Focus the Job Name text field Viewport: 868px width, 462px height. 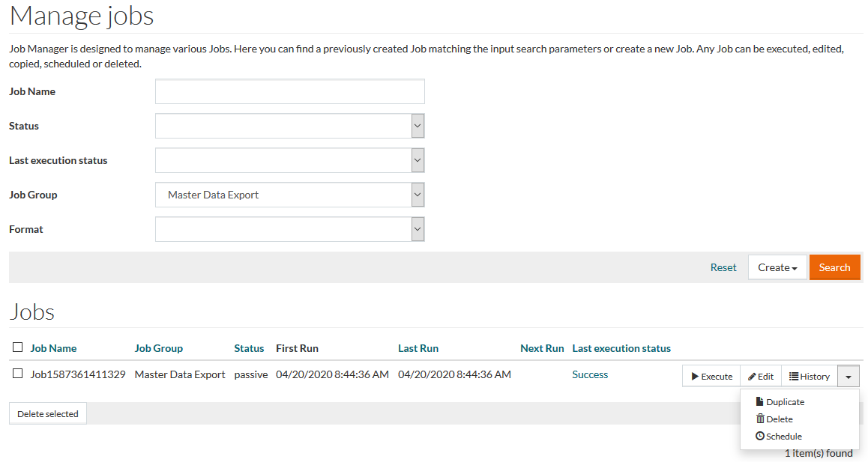[x=289, y=91]
